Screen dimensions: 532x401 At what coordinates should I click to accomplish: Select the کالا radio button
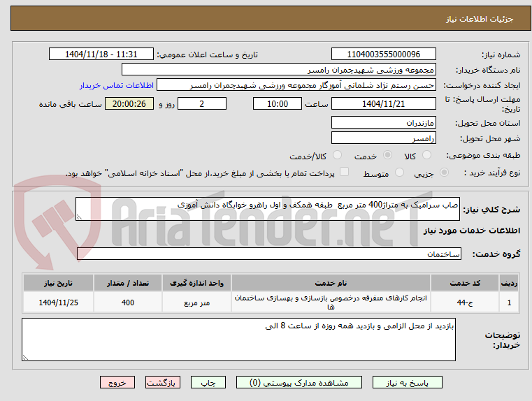pyautogui.click(x=426, y=155)
